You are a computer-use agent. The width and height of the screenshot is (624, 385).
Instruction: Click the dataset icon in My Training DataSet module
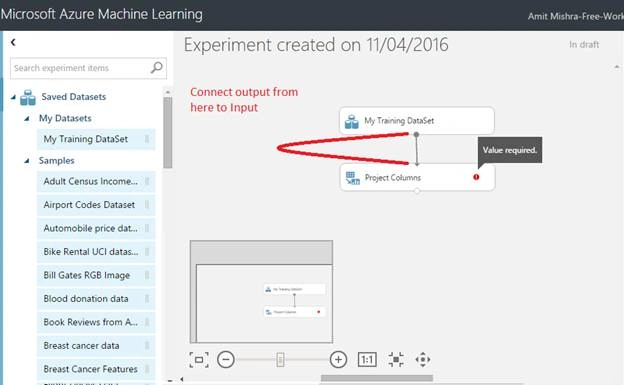(352, 121)
